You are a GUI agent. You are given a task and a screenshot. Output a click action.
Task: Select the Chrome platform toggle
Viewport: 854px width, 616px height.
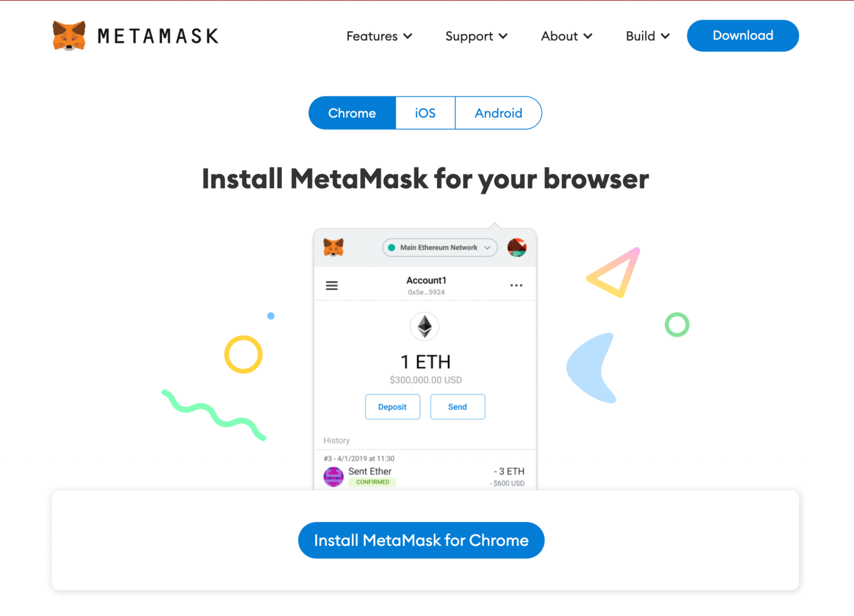351,113
